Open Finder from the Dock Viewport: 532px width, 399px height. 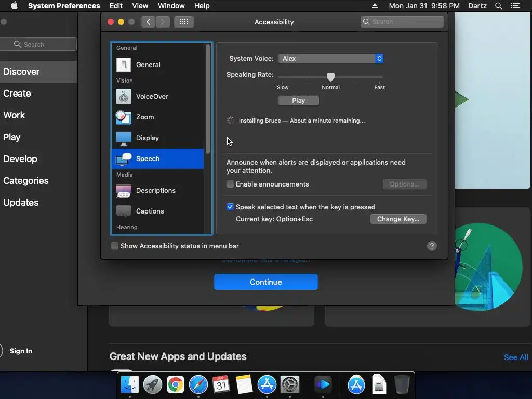(x=130, y=384)
